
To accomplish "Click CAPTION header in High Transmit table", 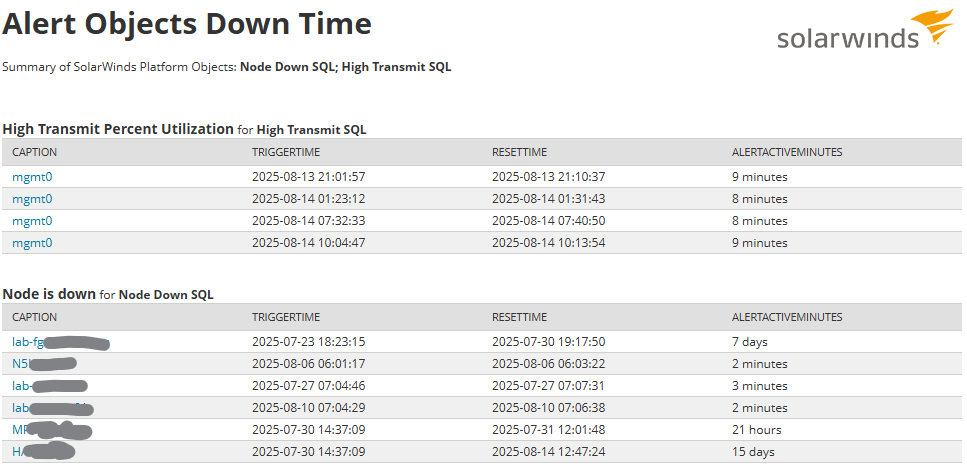I will (35, 152).
